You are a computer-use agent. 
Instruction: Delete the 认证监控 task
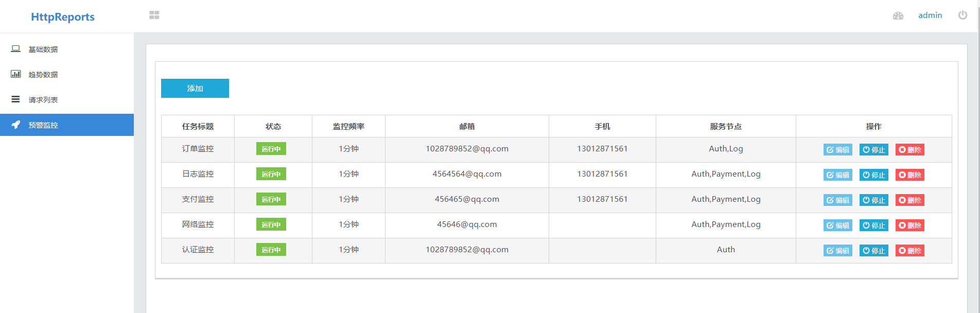[910, 251]
